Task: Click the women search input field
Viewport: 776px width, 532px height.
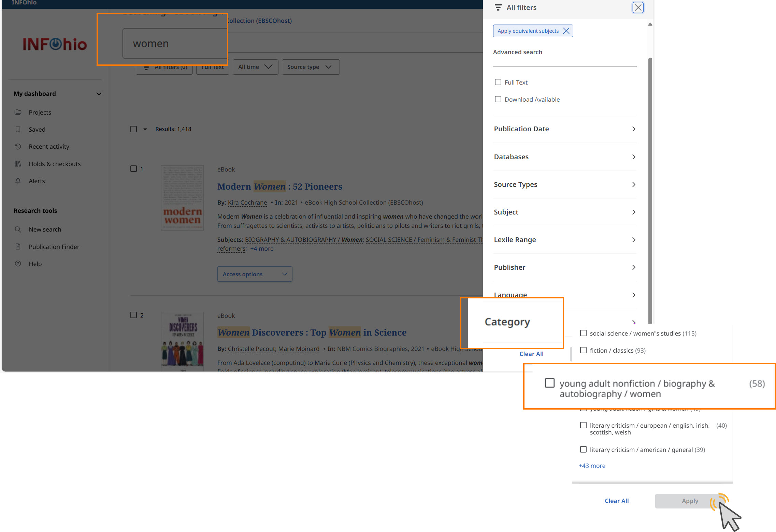Action: pyautogui.click(x=175, y=44)
